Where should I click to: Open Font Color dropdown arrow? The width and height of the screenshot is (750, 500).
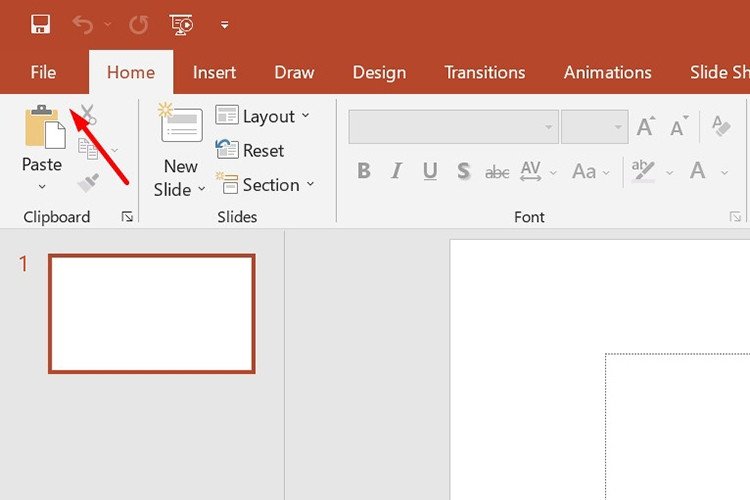coord(725,172)
